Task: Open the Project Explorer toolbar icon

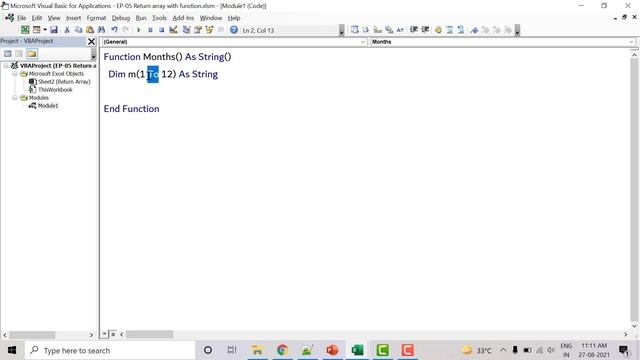Action: coord(187,30)
